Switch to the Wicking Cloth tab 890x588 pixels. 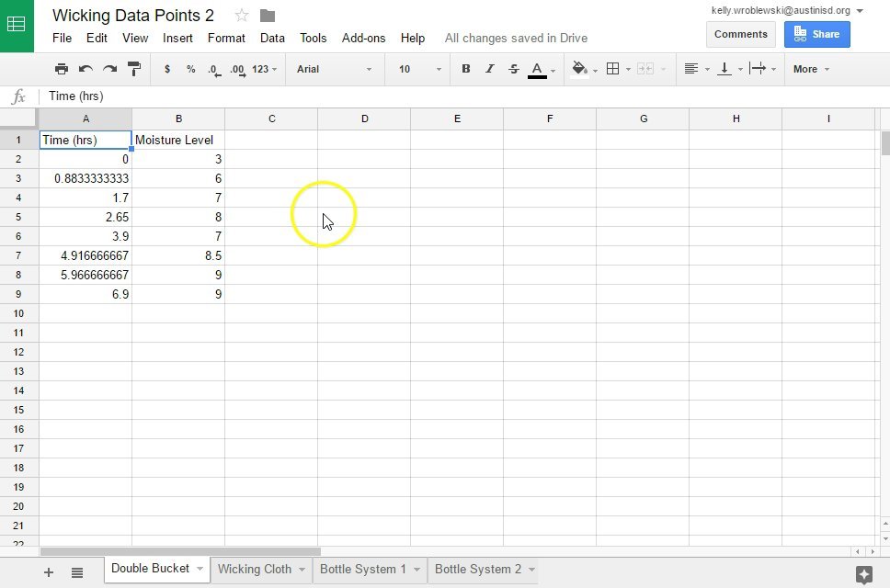[x=254, y=569]
